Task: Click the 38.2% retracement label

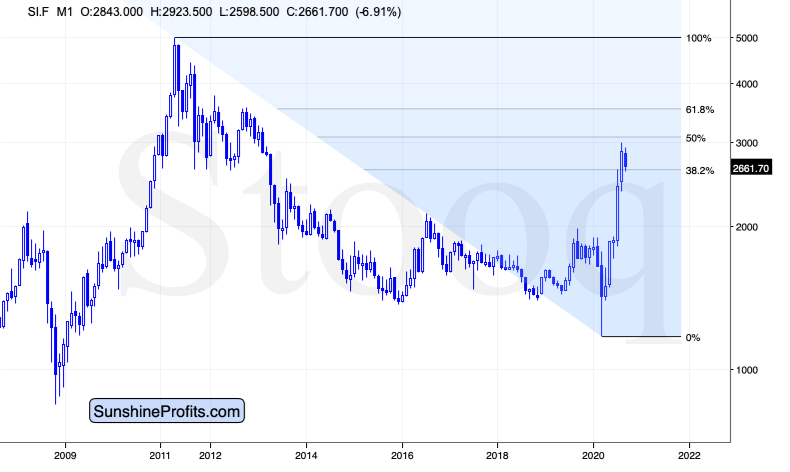Action: pos(700,171)
